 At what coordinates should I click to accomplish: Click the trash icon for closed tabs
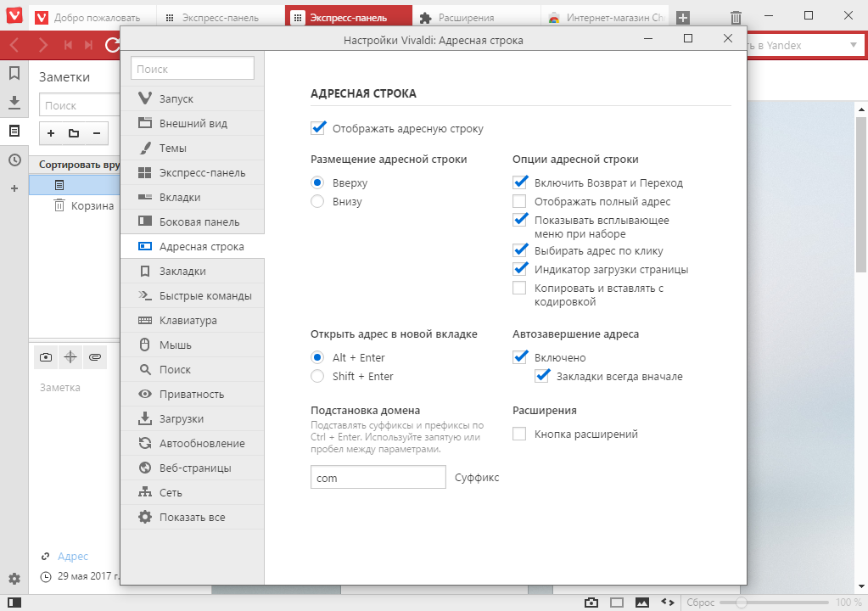point(736,17)
